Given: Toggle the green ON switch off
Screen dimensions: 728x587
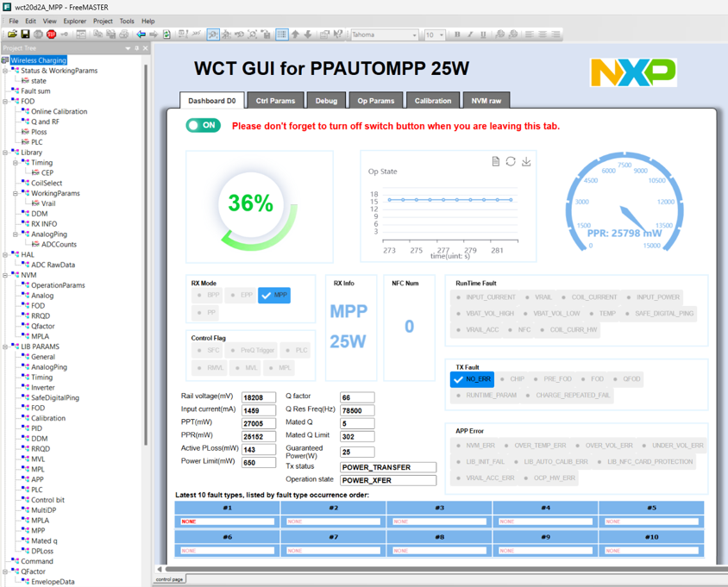Looking at the screenshot, I should 204,125.
